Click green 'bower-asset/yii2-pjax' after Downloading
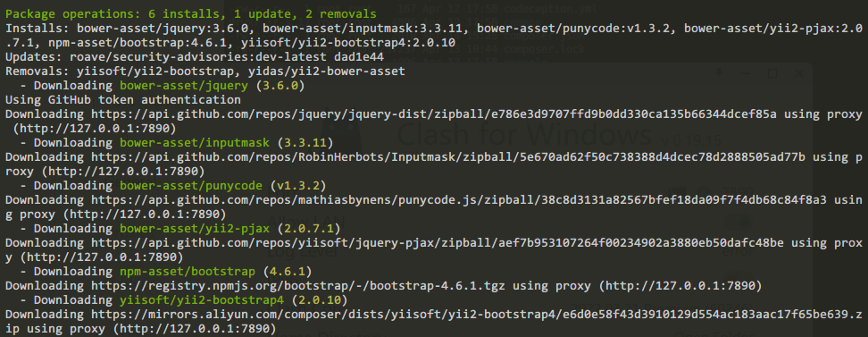The width and height of the screenshot is (868, 337). [x=195, y=230]
